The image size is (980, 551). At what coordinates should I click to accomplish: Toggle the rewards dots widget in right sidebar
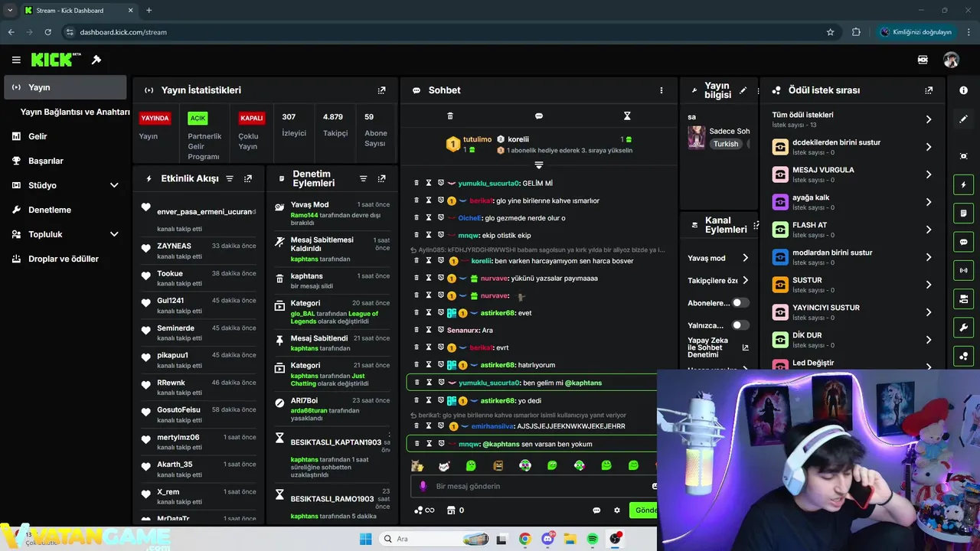[963, 357]
